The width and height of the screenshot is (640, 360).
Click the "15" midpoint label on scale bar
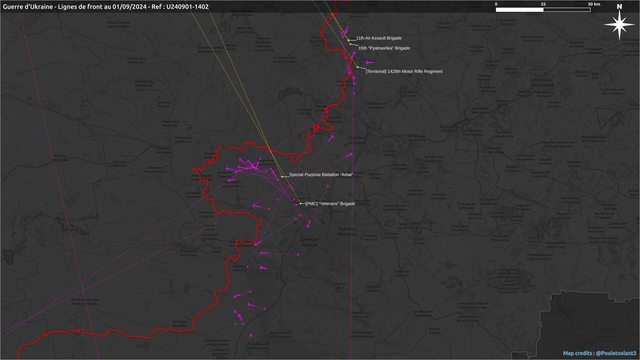point(543,4)
